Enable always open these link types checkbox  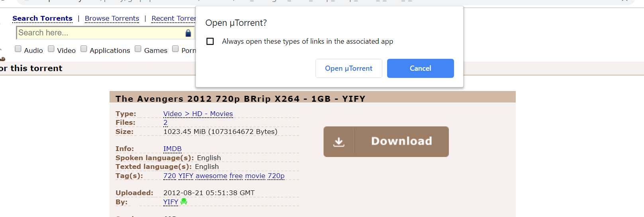210,41
